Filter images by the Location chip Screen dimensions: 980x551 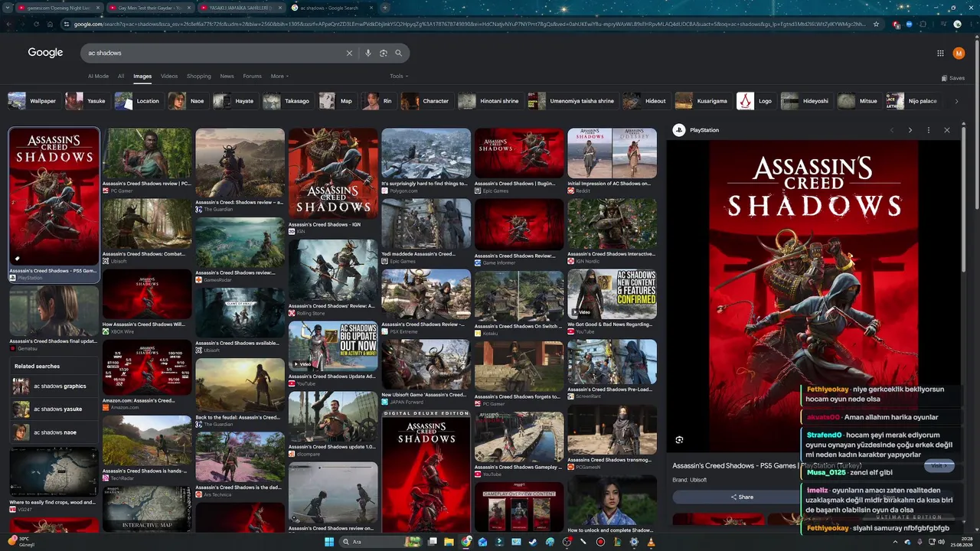[138, 101]
